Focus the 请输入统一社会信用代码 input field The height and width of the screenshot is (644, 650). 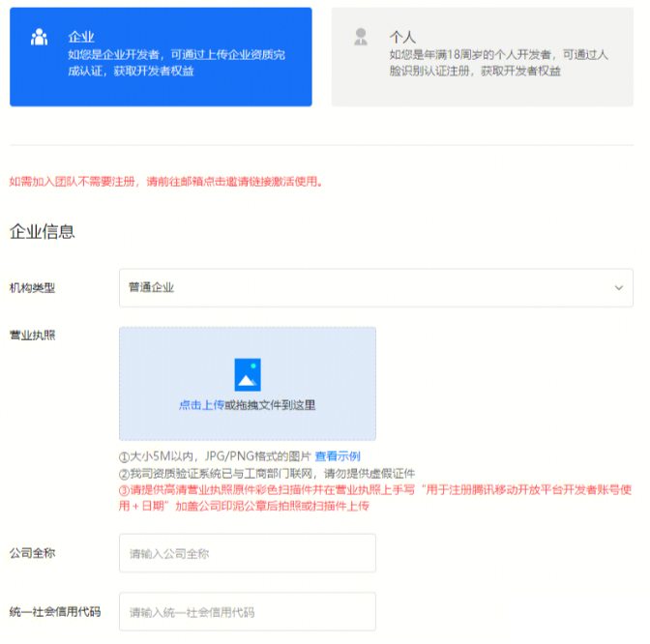point(247,612)
